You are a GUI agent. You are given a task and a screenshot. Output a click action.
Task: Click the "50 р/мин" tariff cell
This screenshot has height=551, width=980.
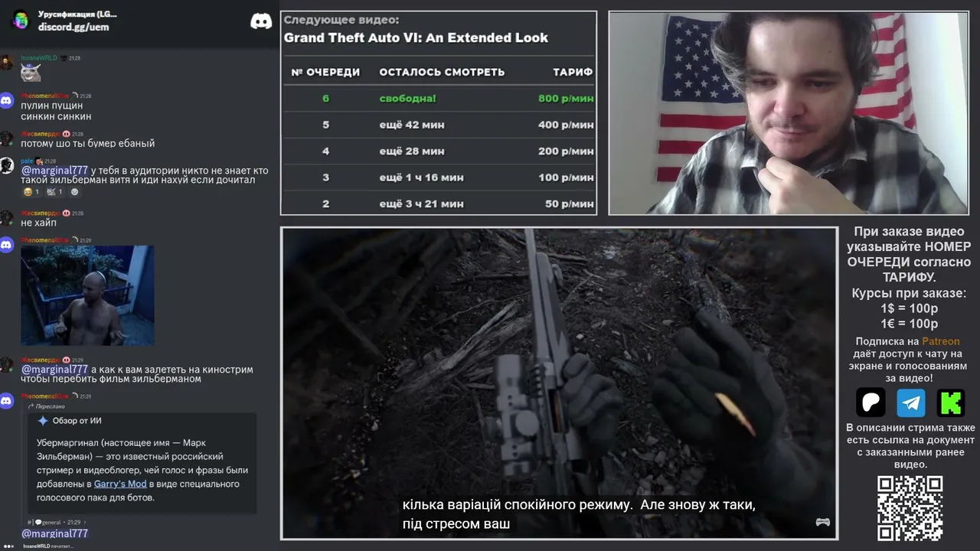pyautogui.click(x=570, y=204)
